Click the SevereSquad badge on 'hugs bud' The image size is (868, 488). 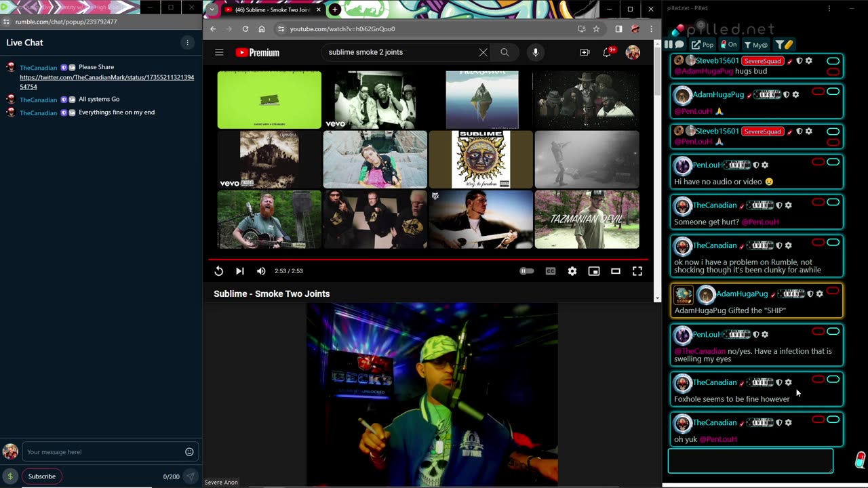[763, 61]
